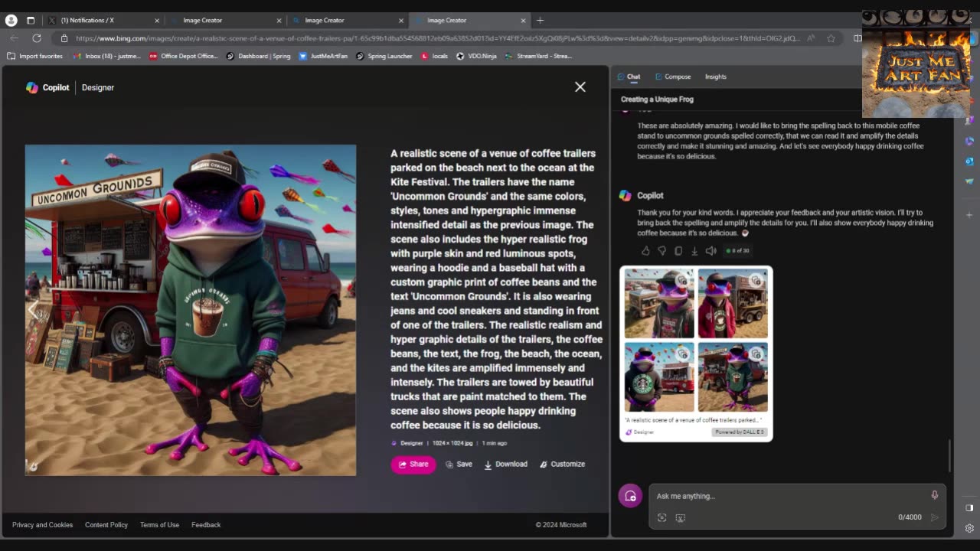Open the Feedback link

[206, 525]
